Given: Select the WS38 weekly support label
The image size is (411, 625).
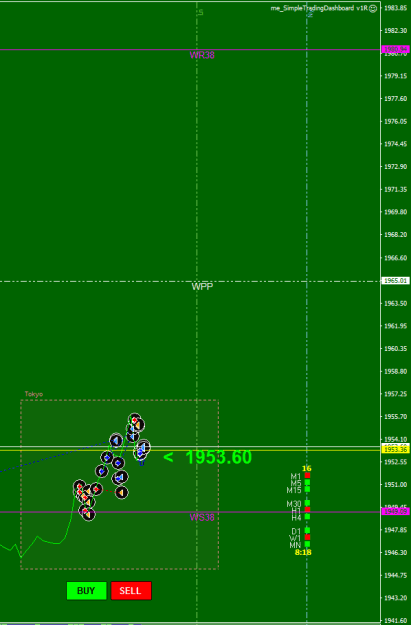Looking at the screenshot, I should pyautogui.click(x=202, y=517).
